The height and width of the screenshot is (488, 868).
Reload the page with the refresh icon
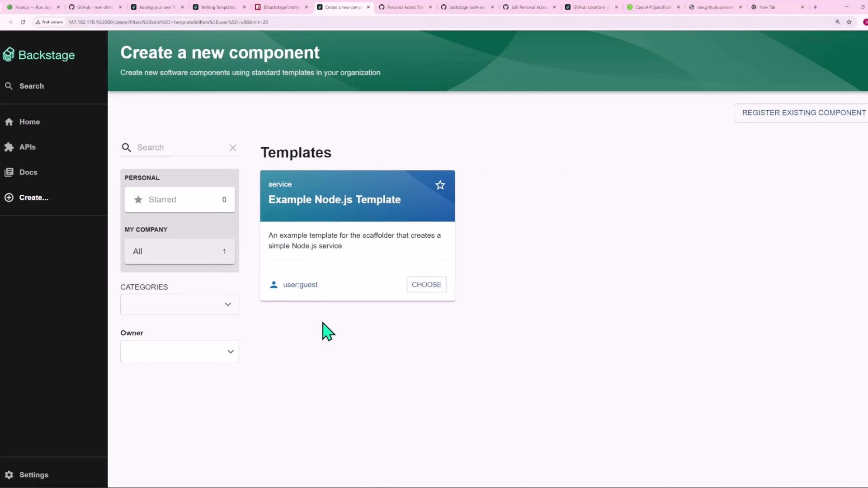23,22
